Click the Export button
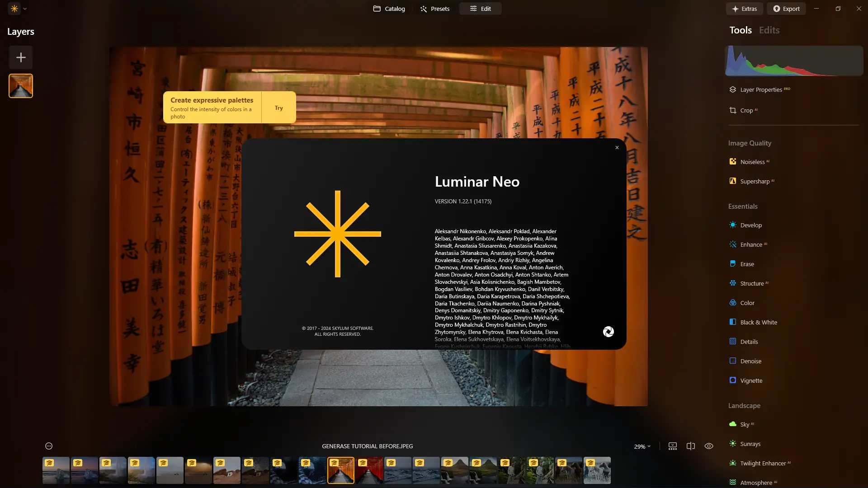Image resolution: width=868 pixels, height=488 pixels. pos(786,9)
